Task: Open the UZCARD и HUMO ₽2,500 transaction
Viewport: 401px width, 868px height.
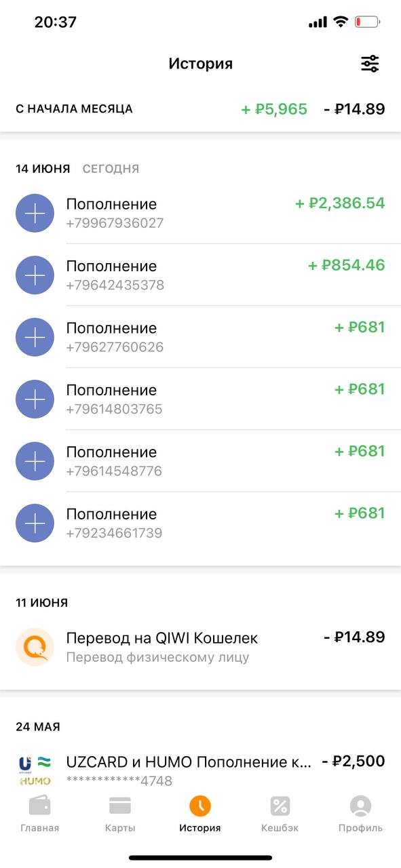Action: point(200,771)
